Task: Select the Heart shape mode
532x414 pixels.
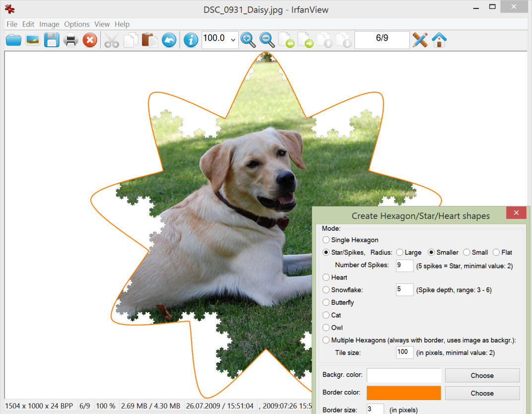Action: (326, 277)
